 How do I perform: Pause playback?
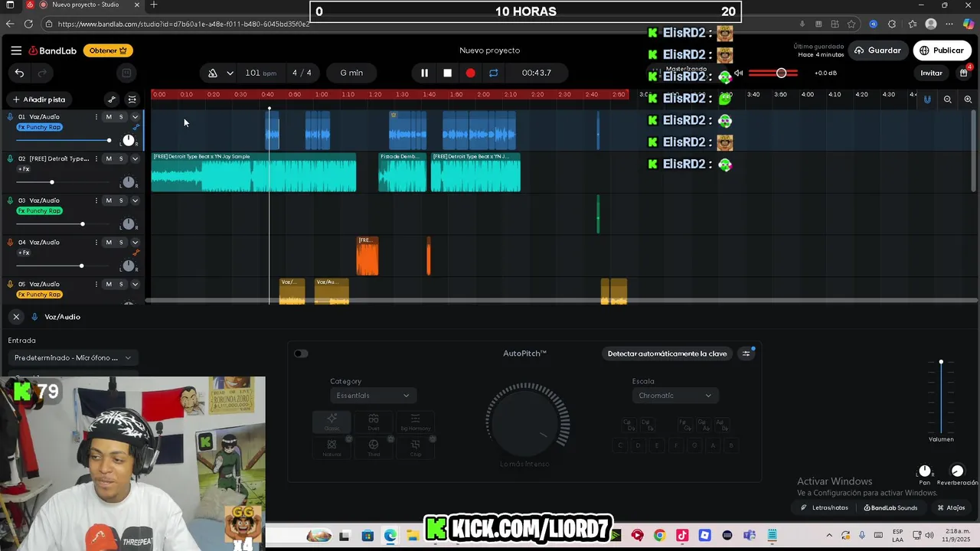coord(424,73)
